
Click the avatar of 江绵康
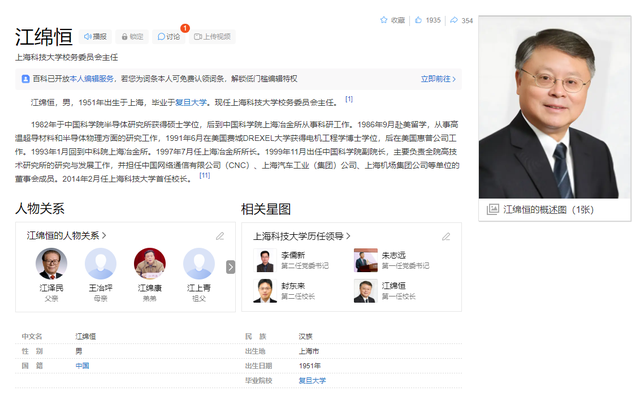[x=150, y=263]
